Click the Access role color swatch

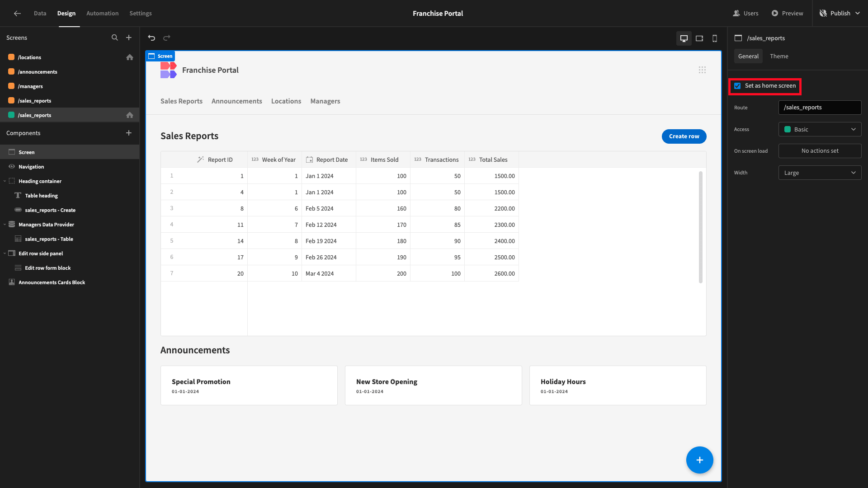tap(788, 129)
